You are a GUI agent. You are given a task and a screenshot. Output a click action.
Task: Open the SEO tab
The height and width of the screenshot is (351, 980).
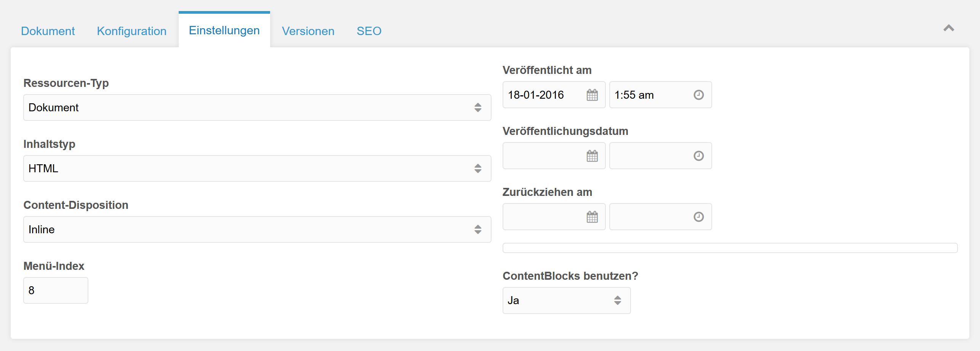pos(368,31)
